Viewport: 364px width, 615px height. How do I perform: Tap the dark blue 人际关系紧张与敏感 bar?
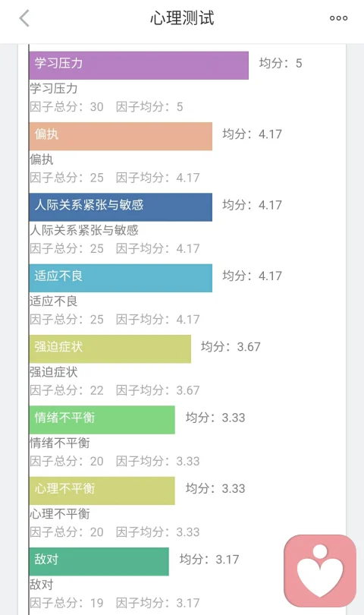point(121,207)
